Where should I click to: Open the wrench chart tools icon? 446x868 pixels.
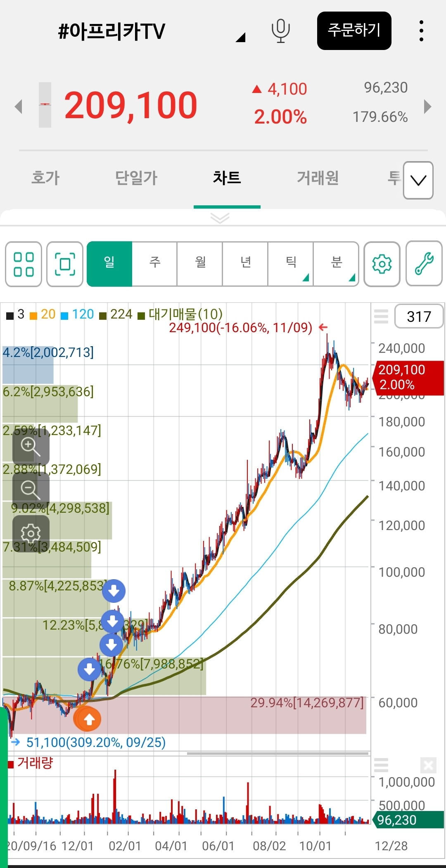(x=424, y=264)
